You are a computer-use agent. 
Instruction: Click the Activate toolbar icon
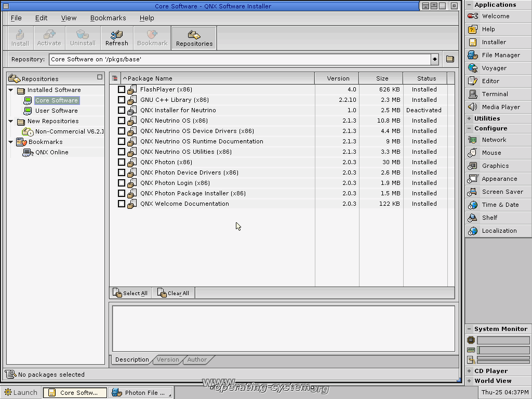(x=49, y=37)
